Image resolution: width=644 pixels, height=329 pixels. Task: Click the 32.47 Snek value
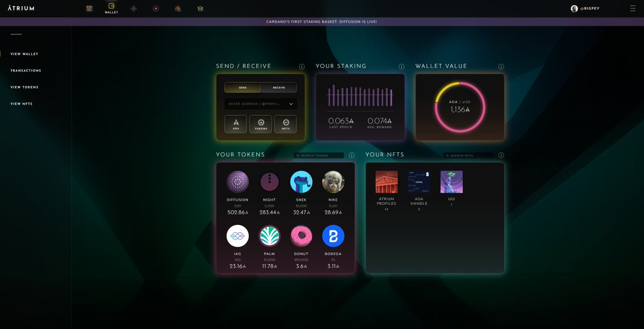pos(301,213)
